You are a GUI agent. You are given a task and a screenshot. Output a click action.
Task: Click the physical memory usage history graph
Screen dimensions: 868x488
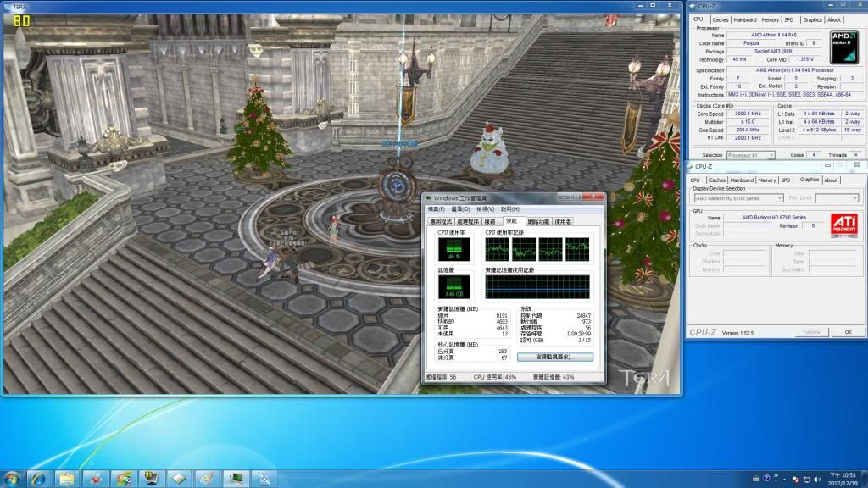[x=537, y=287]
